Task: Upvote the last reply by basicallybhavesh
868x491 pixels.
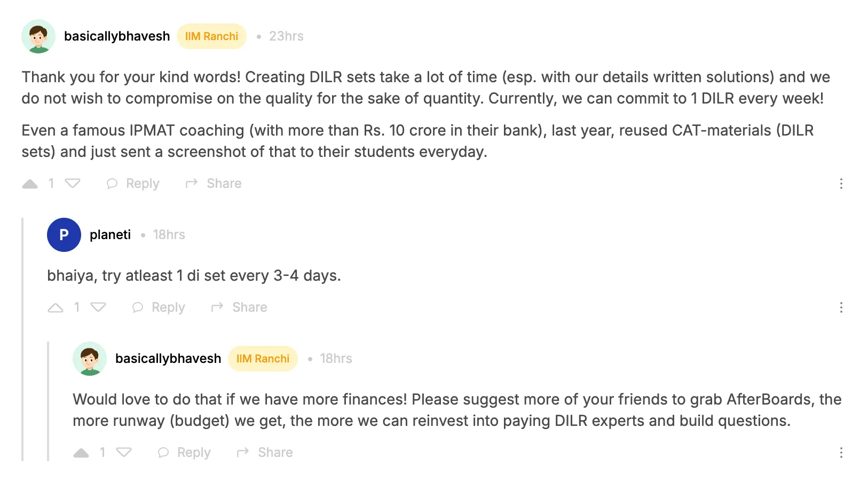Action: 81,453
